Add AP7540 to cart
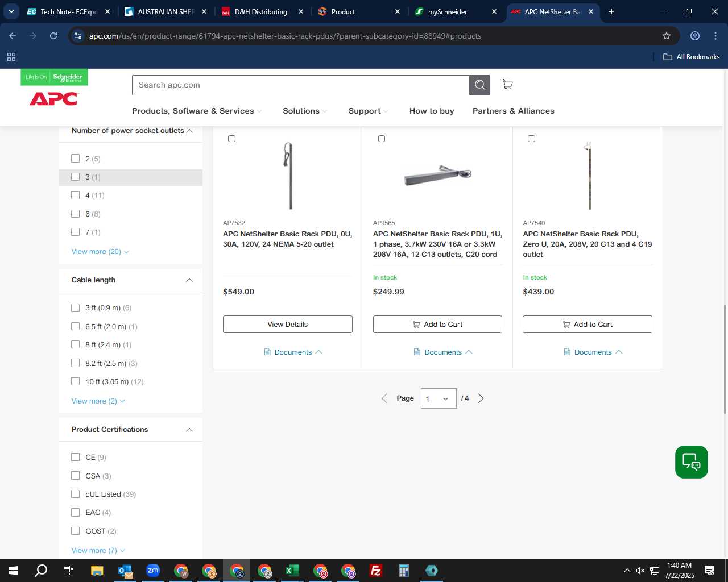Image resolution: width=728 pixels, height=582 pixels. (x=588, y=325)
